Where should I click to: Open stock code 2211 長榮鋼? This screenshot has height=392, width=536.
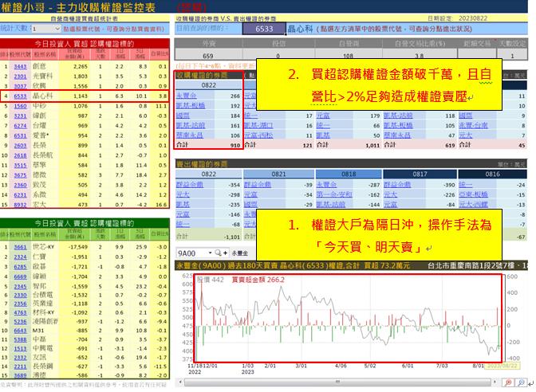click(20, 367)
